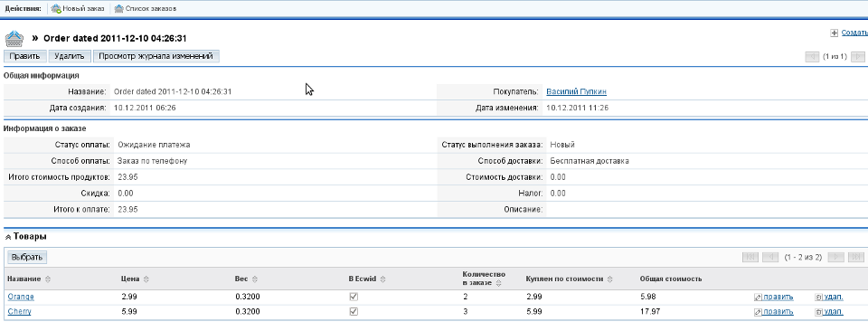
Task: Click the pencil edit icon for Orange
Action: tap(758, 298)
